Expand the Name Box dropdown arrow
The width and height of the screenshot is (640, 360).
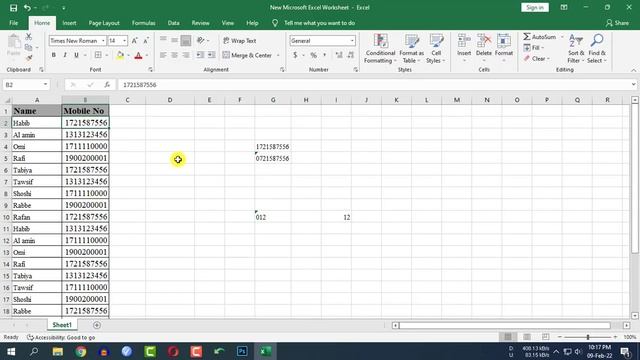45,84
